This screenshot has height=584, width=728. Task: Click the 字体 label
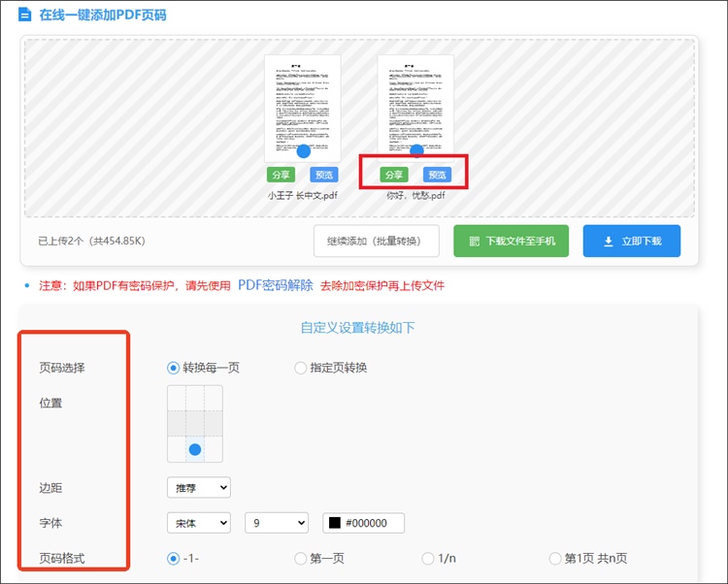(x=50, y=523)
